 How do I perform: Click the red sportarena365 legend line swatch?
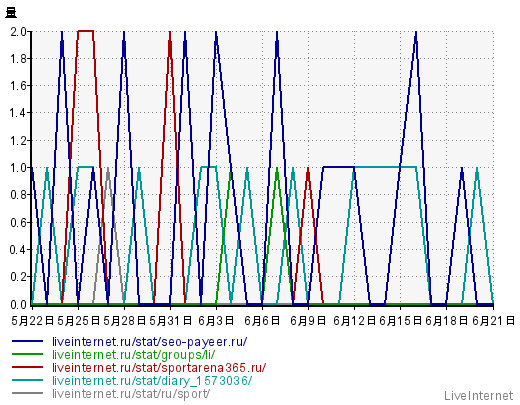coord(27,367)
